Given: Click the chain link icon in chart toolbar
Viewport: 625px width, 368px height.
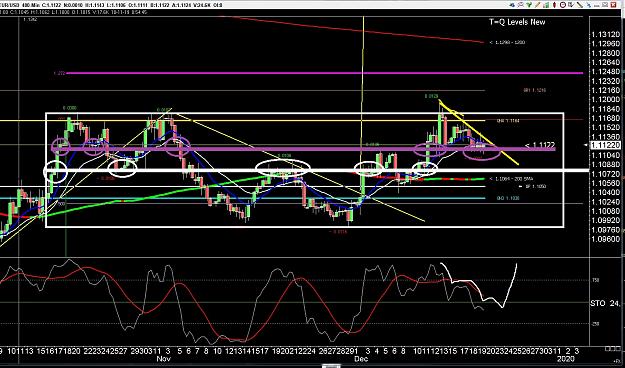Looking at the screenshot, I should pyautogui.click(x=521, y=5).
